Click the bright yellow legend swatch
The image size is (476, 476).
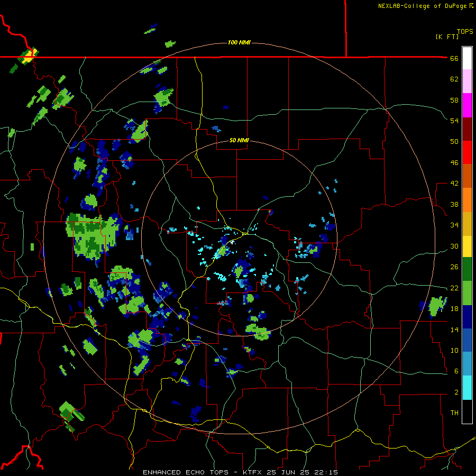point(467,246)
